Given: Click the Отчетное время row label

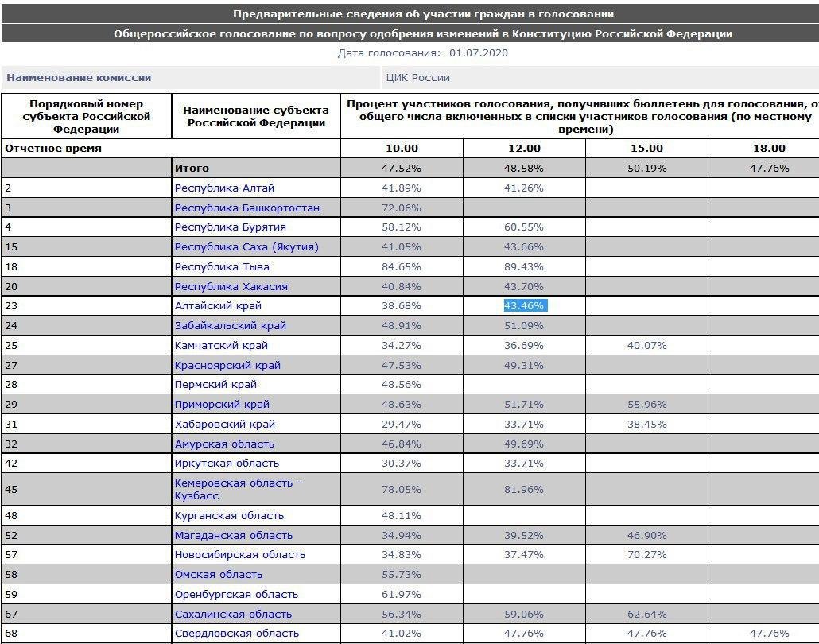Looking at the screenshot, I should [x=53, y=149].
